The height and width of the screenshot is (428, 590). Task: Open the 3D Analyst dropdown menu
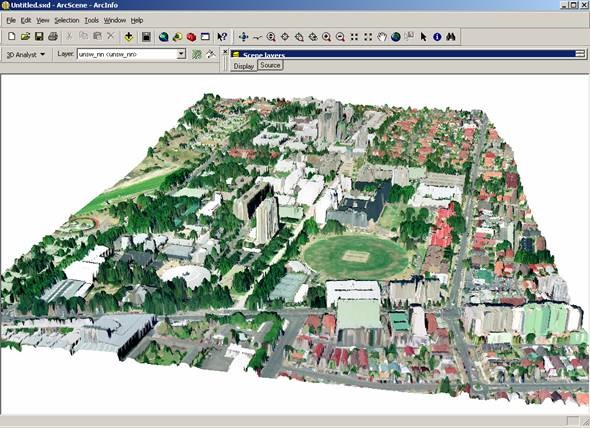(x=26, y=55)
